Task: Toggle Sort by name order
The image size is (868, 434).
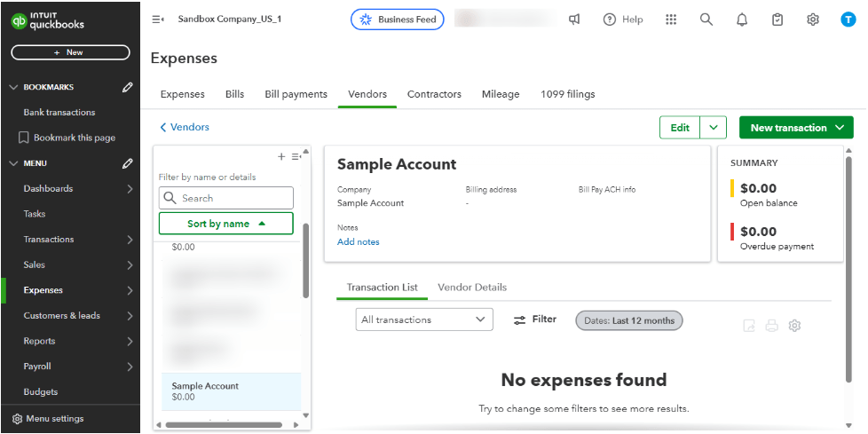Action: (225, 224)
